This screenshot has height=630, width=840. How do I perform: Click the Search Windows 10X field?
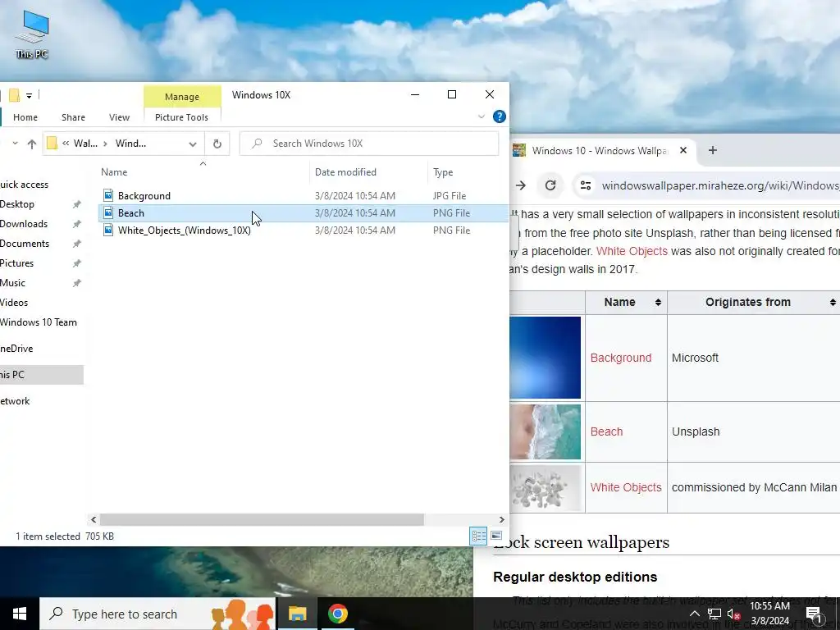point(369,144)
